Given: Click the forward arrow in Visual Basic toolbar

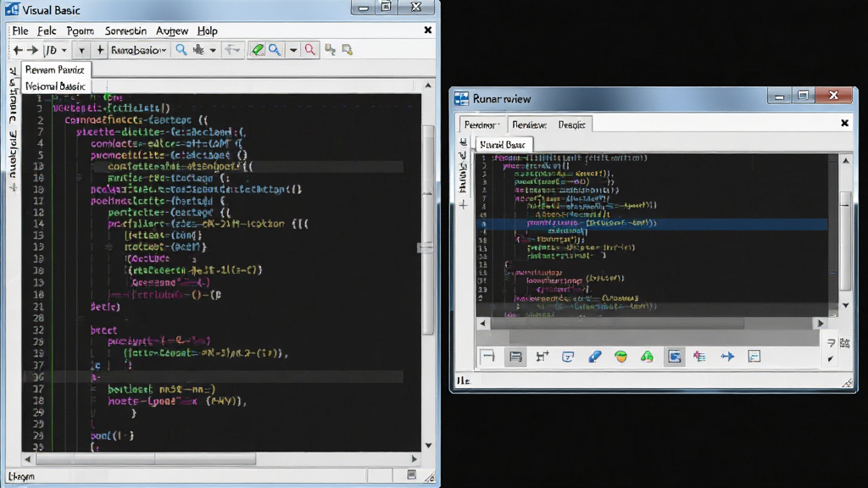Looking at the screenshot, I should point(33,50).
